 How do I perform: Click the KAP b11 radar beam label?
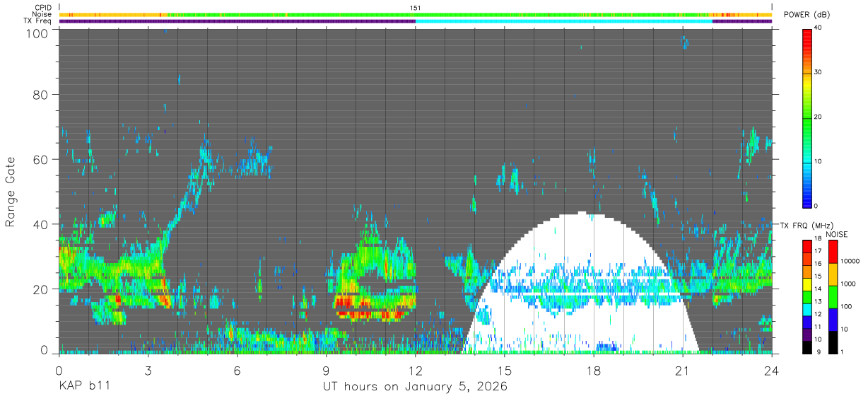point(83,386)
